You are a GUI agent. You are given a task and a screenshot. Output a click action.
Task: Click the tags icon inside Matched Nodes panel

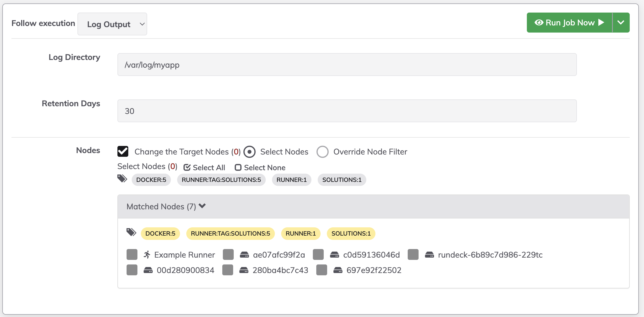tap(131, 232)
